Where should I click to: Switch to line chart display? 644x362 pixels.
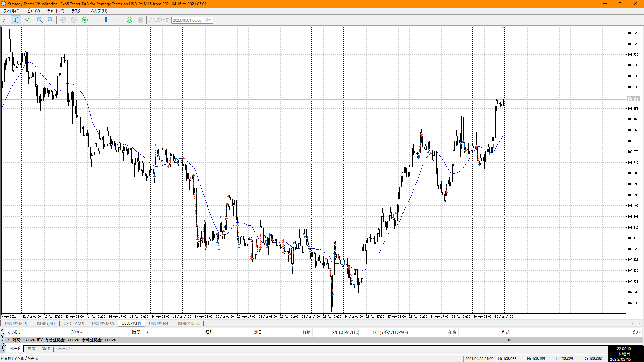pos(27,20)
